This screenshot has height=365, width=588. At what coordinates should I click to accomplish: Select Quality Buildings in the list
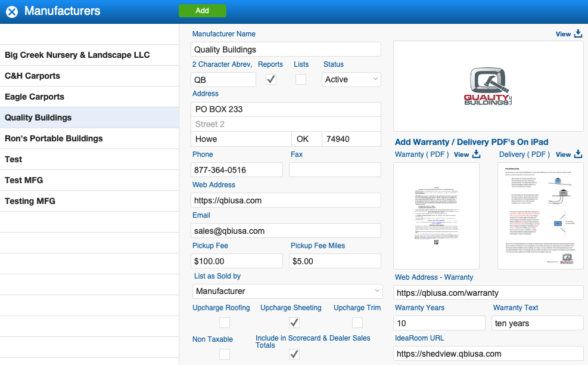click(x=89, y=117)
